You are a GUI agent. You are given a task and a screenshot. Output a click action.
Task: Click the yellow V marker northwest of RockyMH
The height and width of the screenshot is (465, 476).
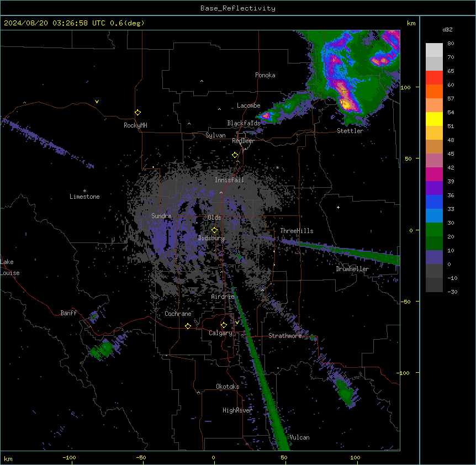point(97,102)
